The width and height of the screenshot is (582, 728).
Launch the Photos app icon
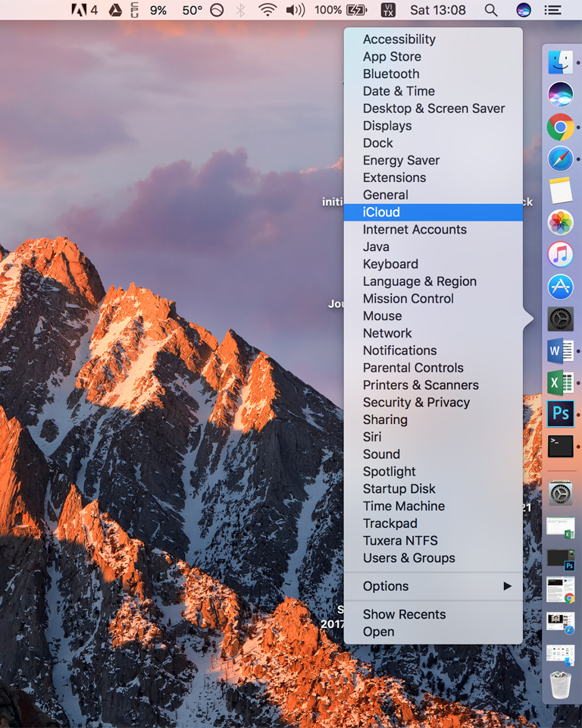pos(560,222)
